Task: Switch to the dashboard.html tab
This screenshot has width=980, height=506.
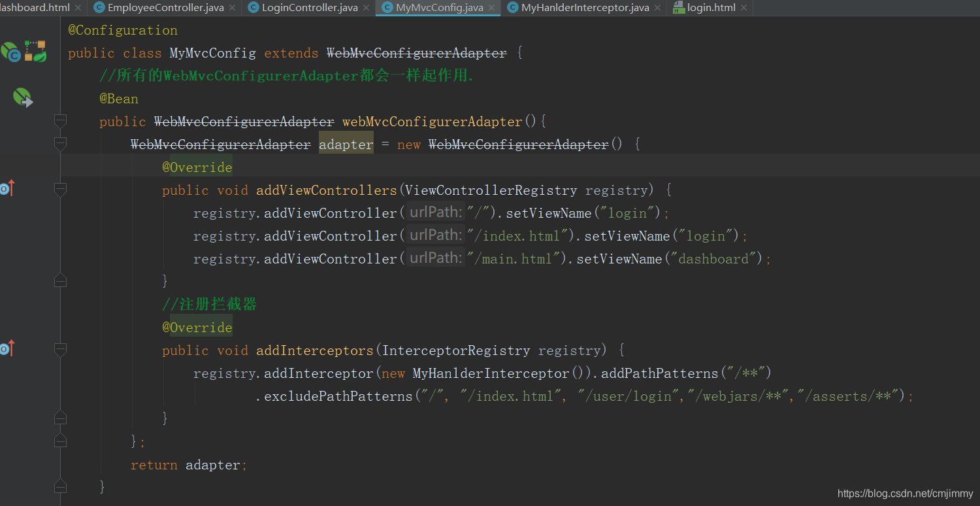Action: click(35, 8)
